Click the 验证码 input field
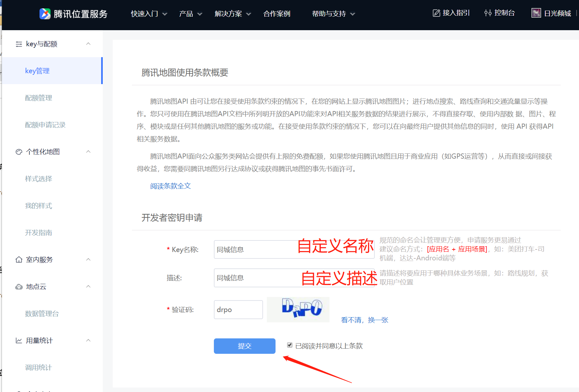 238,309
